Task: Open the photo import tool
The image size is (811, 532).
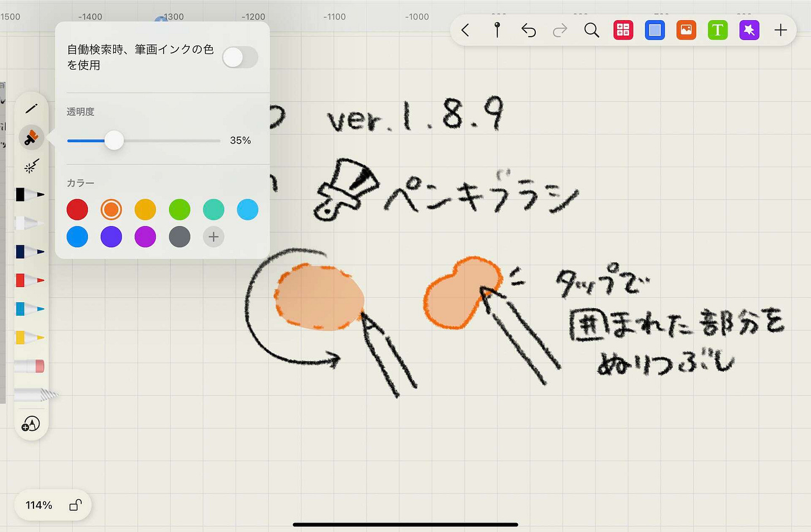Action: pos(686,30)
